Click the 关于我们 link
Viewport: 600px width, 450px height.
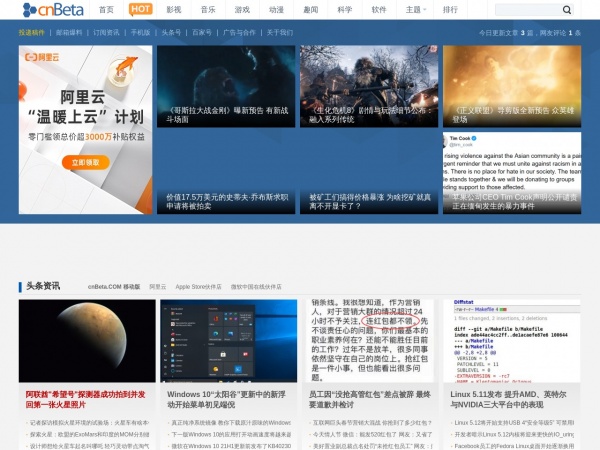point(280,33)
